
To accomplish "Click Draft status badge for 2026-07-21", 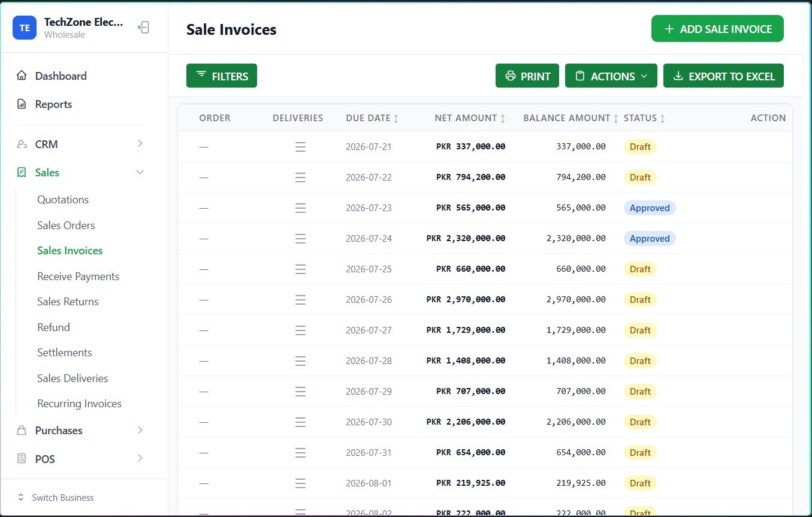I will click(640, 147).
